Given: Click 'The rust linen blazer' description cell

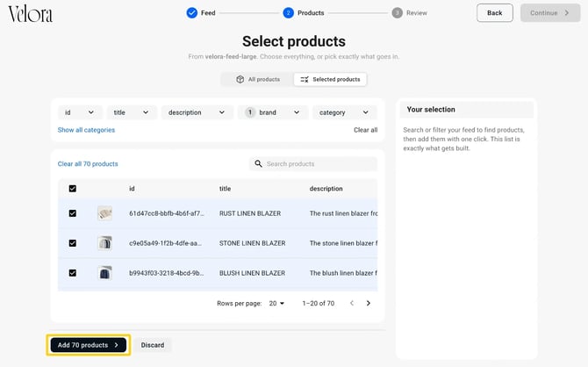Looking at the screenshot, I should click(x=343, y=213).
